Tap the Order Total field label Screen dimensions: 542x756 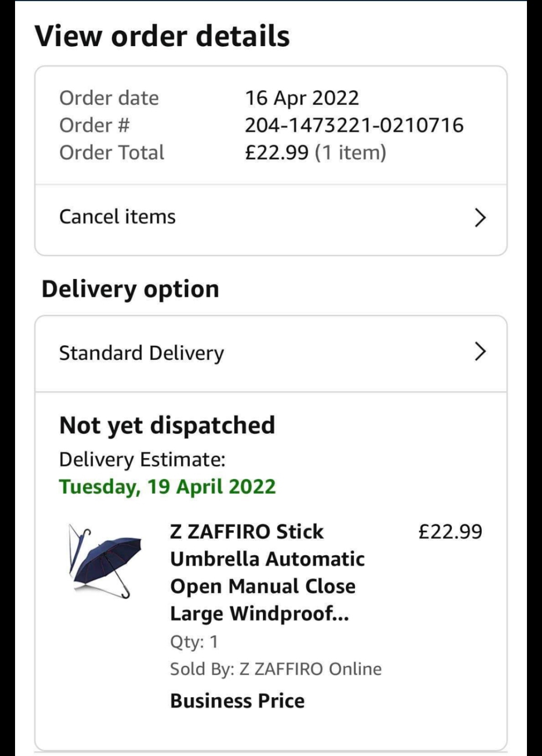point(112,153)
